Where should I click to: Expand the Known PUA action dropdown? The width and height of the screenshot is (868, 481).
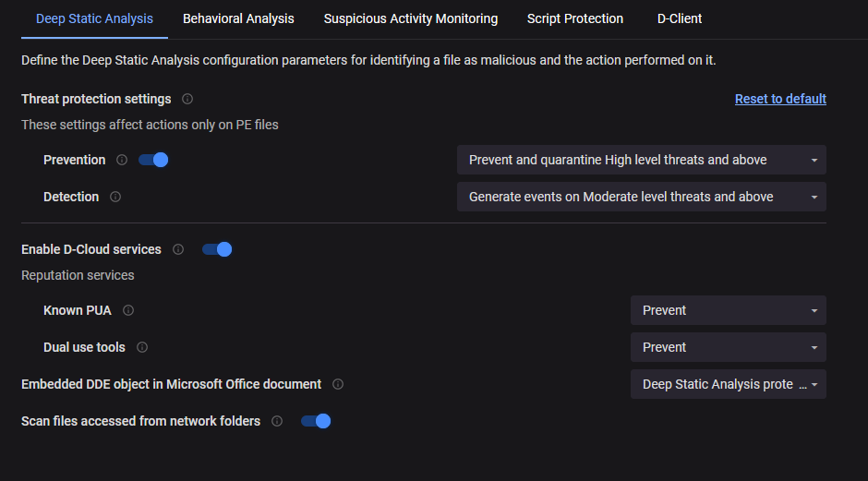pos(728,310)
